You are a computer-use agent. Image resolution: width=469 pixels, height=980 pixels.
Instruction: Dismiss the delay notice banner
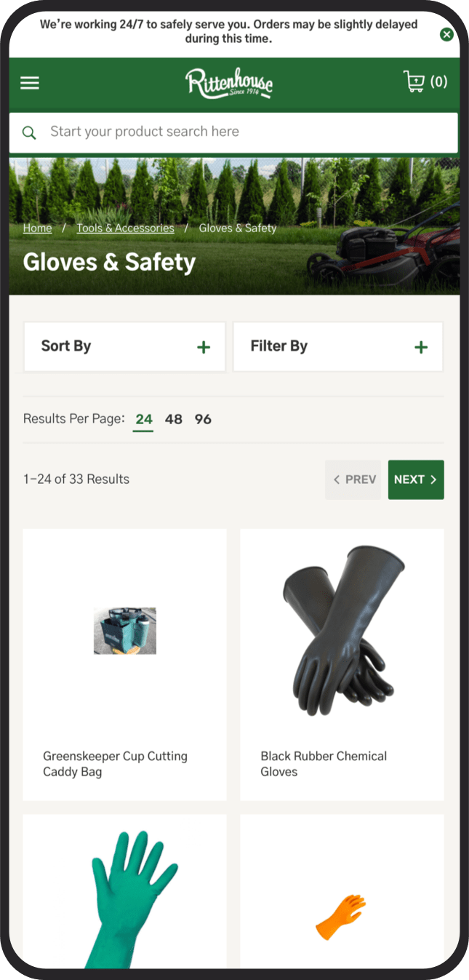click(x=446, y=34)
